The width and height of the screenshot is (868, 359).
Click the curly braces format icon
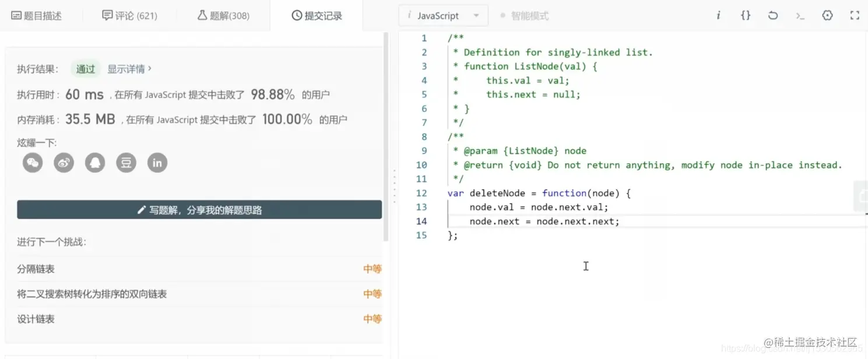click(x=746, y=16)
